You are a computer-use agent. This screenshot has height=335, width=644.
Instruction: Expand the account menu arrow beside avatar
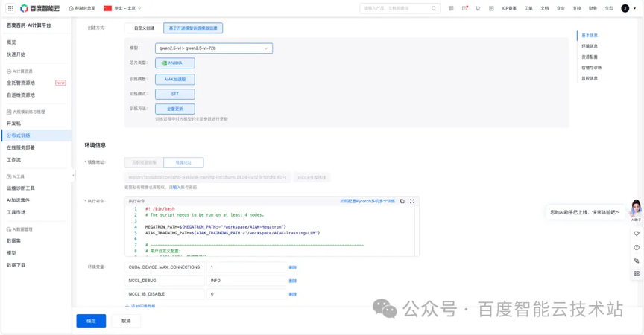[x=634, y=9]
